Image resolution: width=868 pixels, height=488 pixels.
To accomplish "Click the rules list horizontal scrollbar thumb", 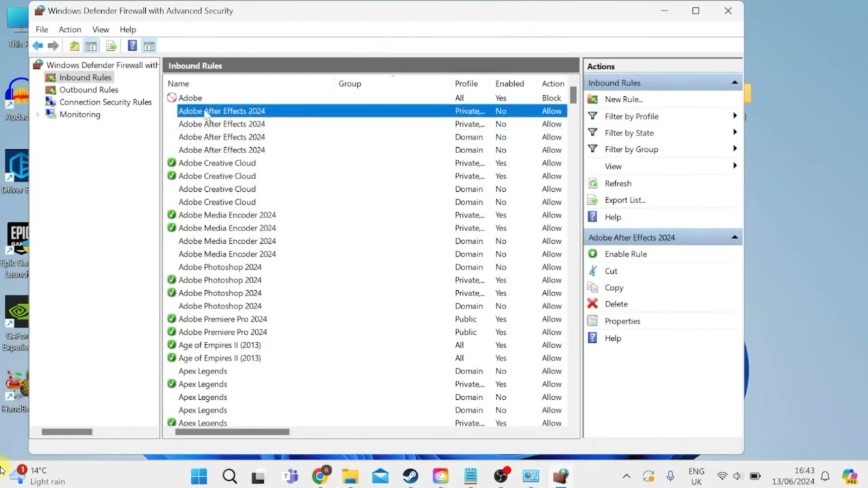I will 232,432.
